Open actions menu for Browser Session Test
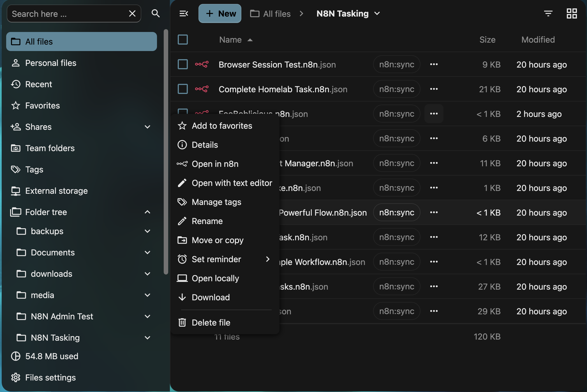The width and height of the screenshot is (587, 392). 434,64
